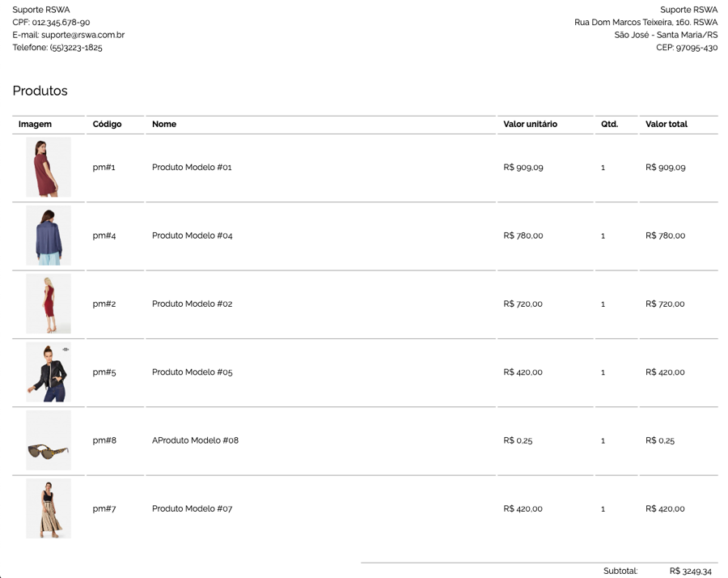The width and height of the screenshot is (728, 578).
Task: Click the Nome column header
Action: pos(164,125)
